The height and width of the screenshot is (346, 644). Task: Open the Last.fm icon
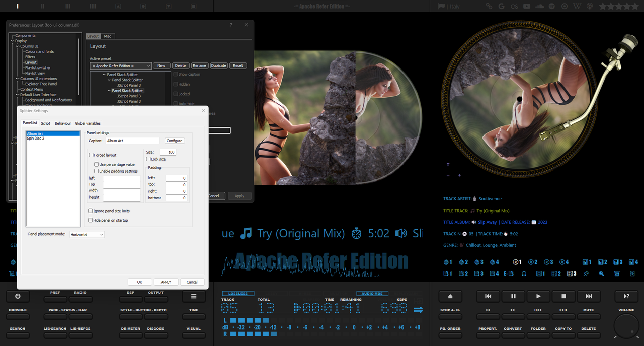514,6
